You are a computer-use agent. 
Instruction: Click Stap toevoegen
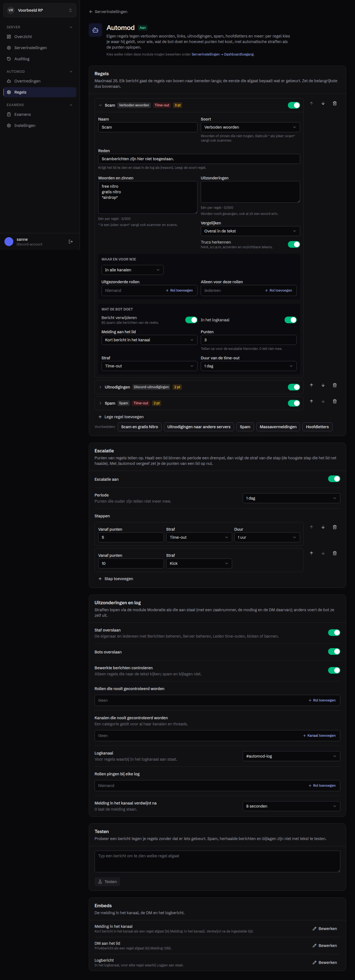click(116, 579)
